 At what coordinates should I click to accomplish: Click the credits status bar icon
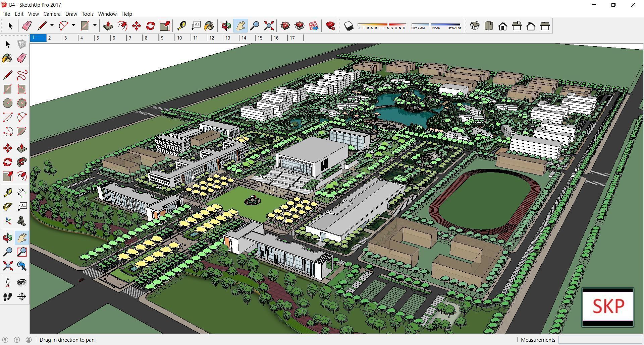point(17,340)
